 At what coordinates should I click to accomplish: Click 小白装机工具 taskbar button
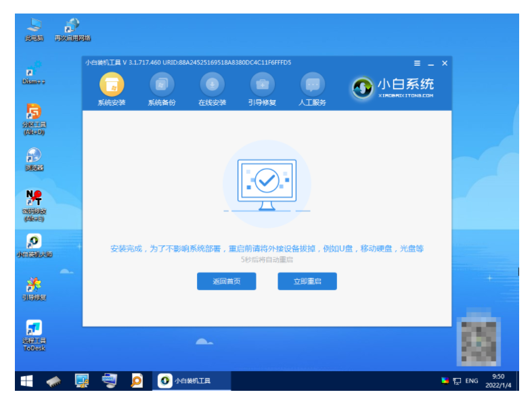tap(192, 381)
